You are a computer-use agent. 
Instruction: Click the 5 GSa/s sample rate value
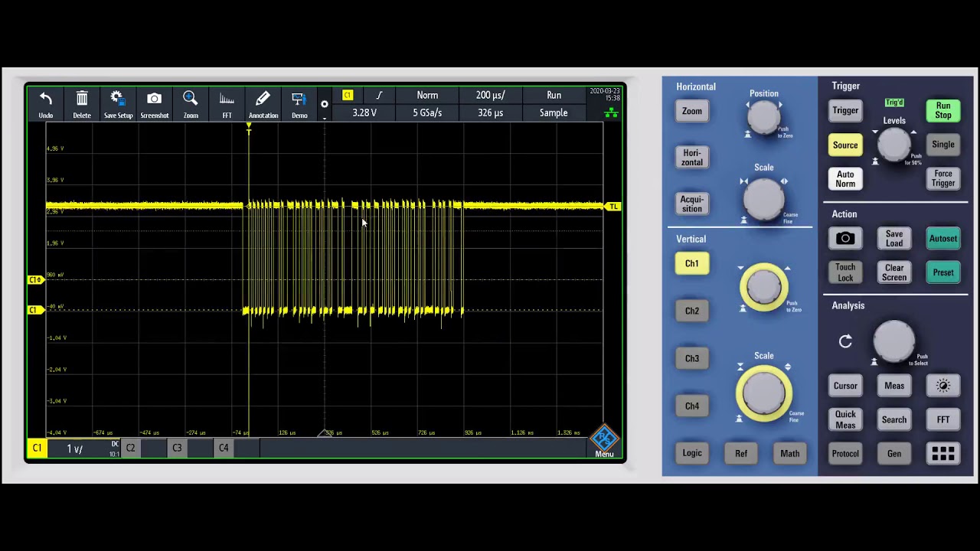pos(427,112)
